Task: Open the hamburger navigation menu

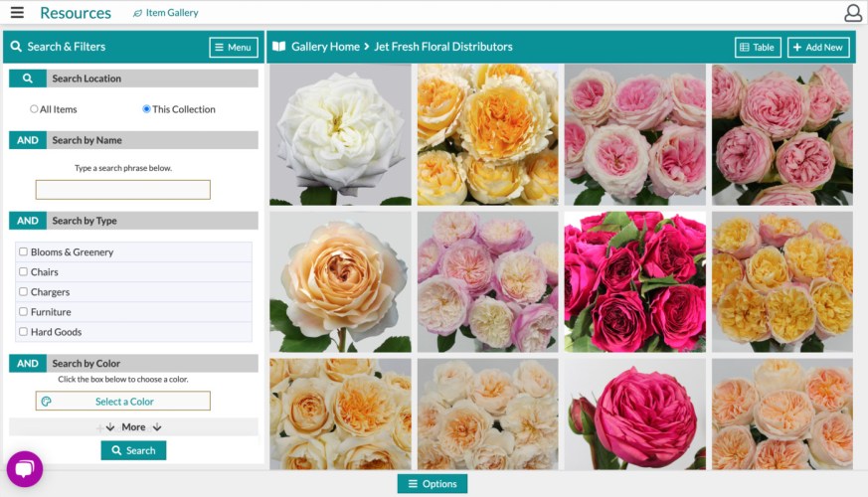Action: (17, 13)
